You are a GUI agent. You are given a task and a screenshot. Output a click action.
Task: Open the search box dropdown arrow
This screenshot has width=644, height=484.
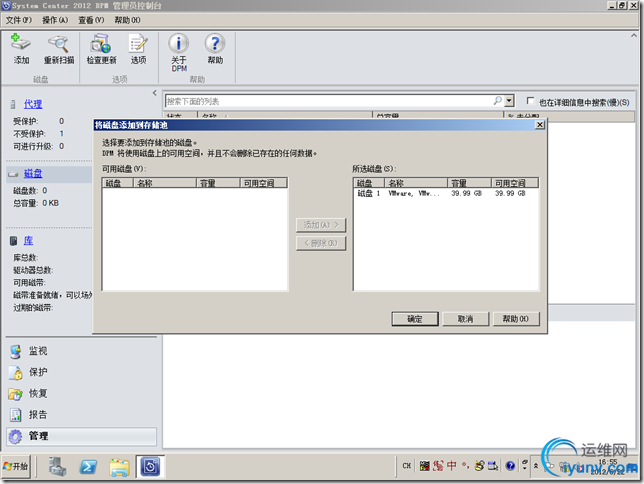tap(509, 101)
